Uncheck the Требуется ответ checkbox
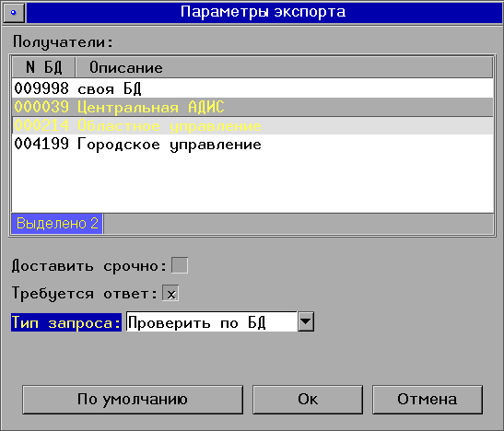Screen dimensions: 504x431 click(170, 293)
